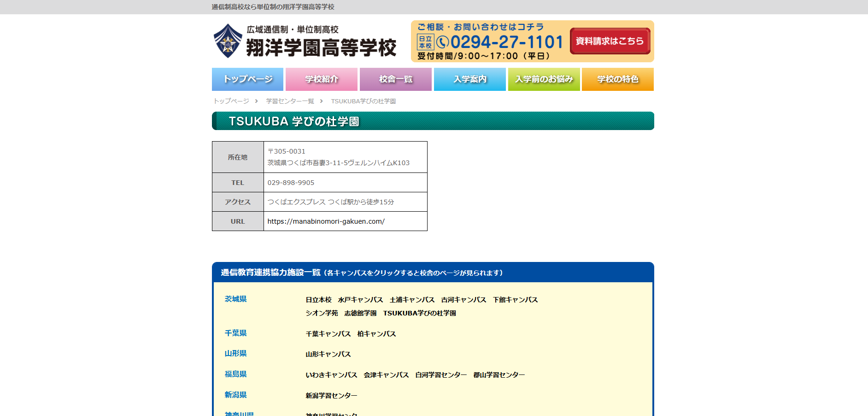This screenshot has width=868, height=416.
Task: Open the シオン学苑 link
Action: [322, 313]
